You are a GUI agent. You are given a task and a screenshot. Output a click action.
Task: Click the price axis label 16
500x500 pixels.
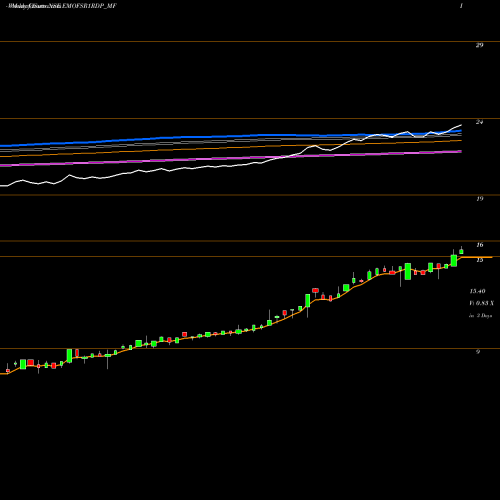click(x=479, y=245)
